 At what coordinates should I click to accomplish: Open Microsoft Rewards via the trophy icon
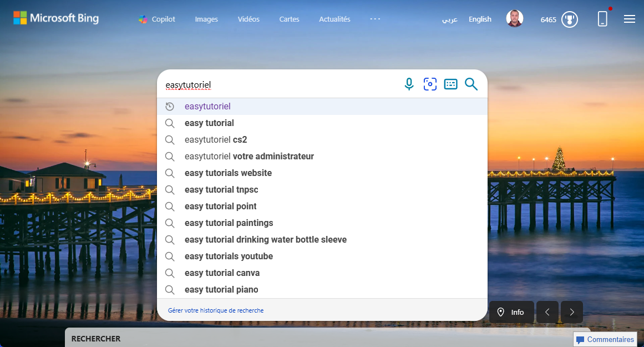pyautogui.click(x=569, y=19)
